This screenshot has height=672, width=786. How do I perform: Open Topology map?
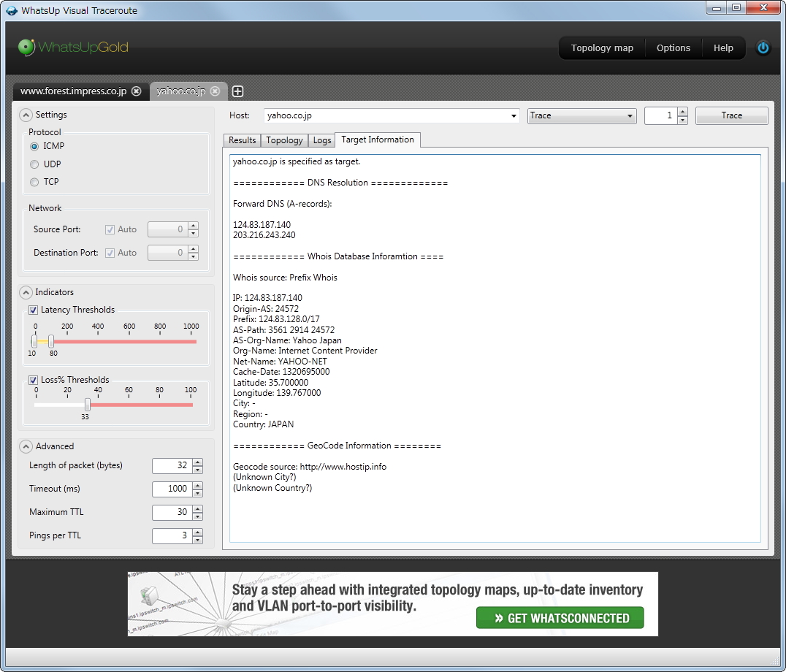[x=602, y=48]
